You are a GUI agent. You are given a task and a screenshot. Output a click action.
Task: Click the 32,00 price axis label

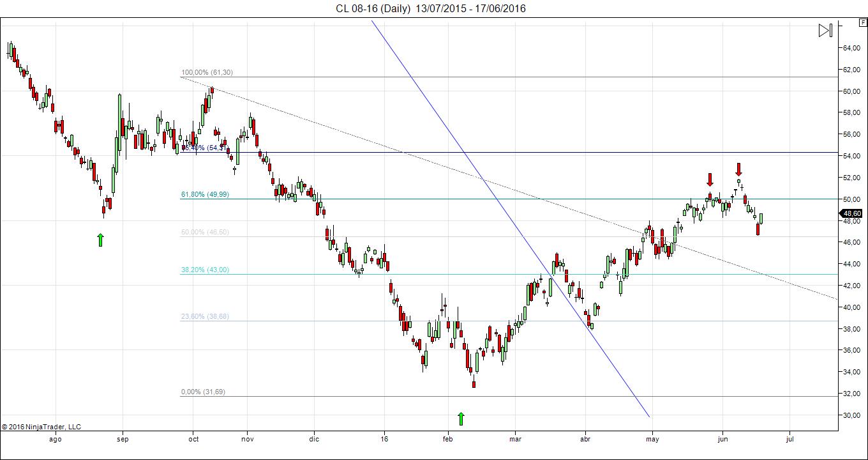[x=852, y=394]
